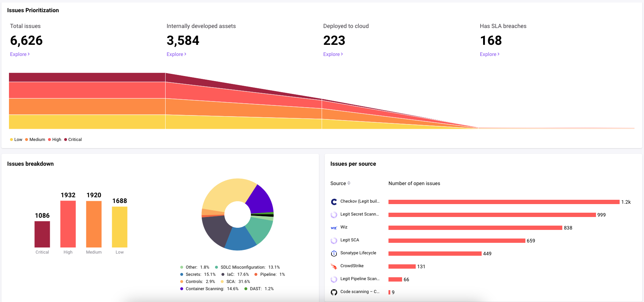This screenshot has height=302, width=644.
Task: Click the Code scanning bar with 9
Action: coord(389,292)
